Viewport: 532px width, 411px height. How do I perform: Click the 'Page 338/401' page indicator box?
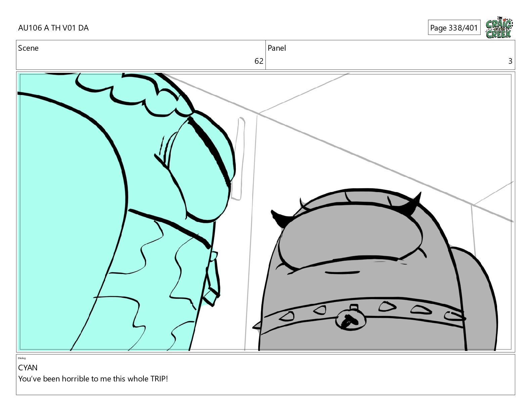[x=454, y=28]
